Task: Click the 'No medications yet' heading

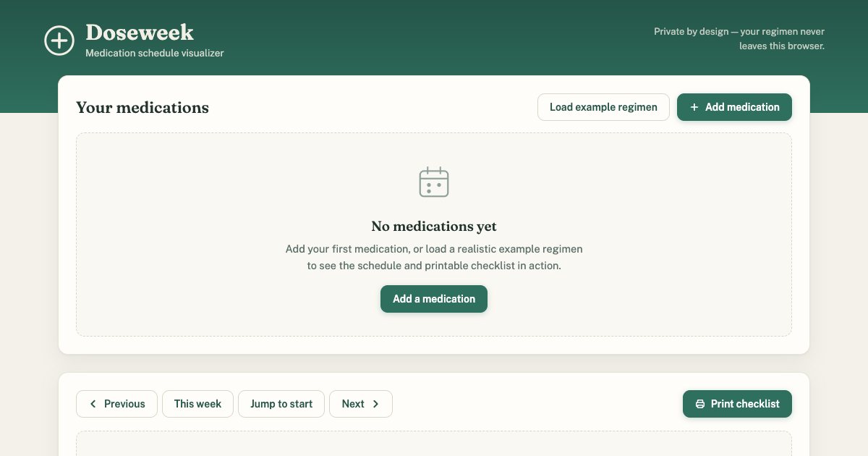Action: pos(434,227)
